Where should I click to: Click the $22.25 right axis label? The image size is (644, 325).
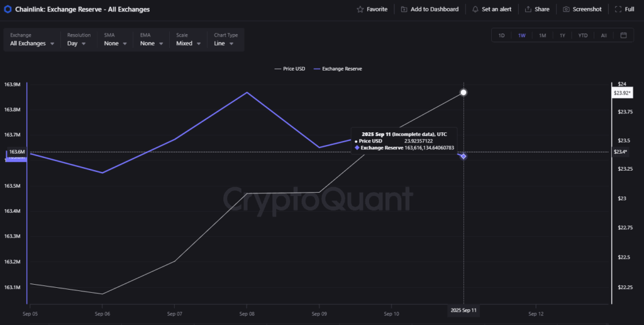coord(625,287)
